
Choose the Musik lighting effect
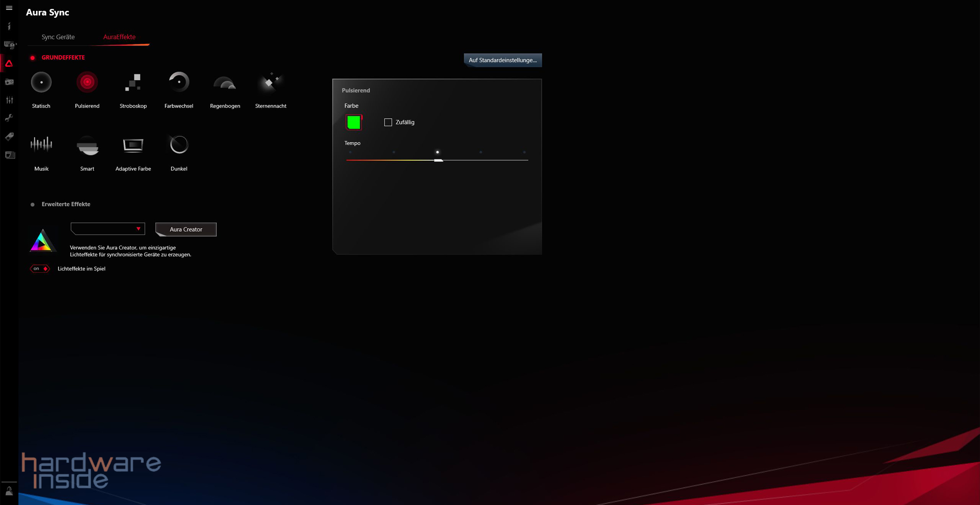[x=41, y=145]
